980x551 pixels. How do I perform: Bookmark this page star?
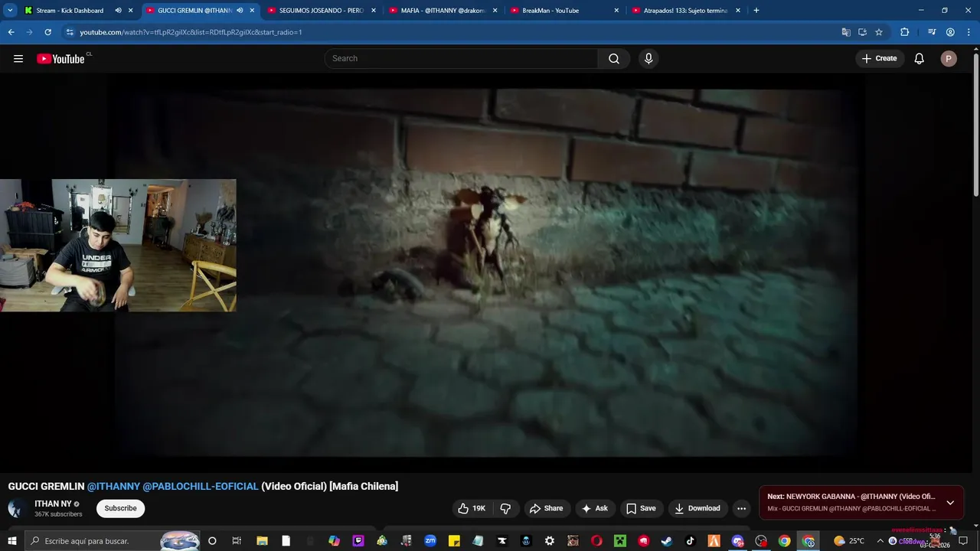pos(879,32)
